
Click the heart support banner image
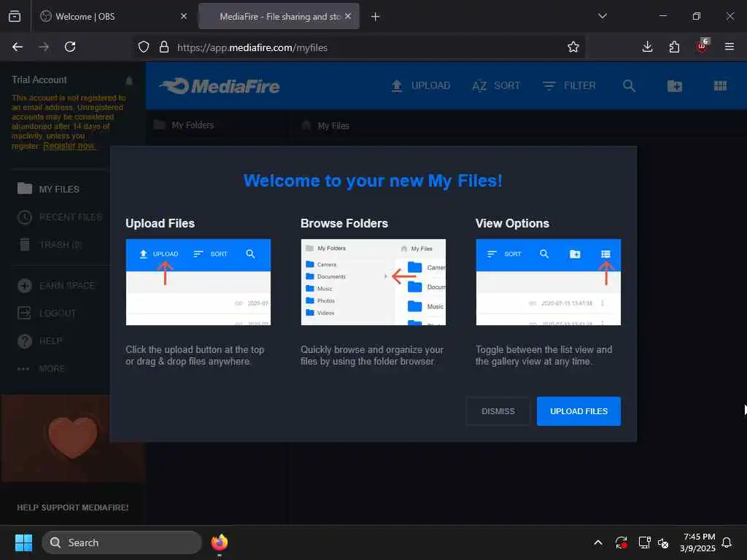pyautogui.click(x=73, y=438)
